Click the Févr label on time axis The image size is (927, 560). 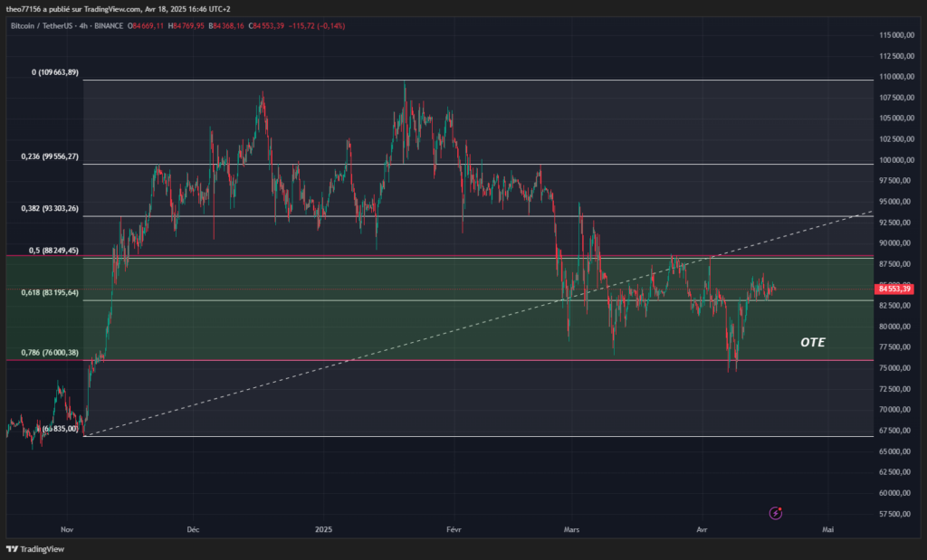454,528
